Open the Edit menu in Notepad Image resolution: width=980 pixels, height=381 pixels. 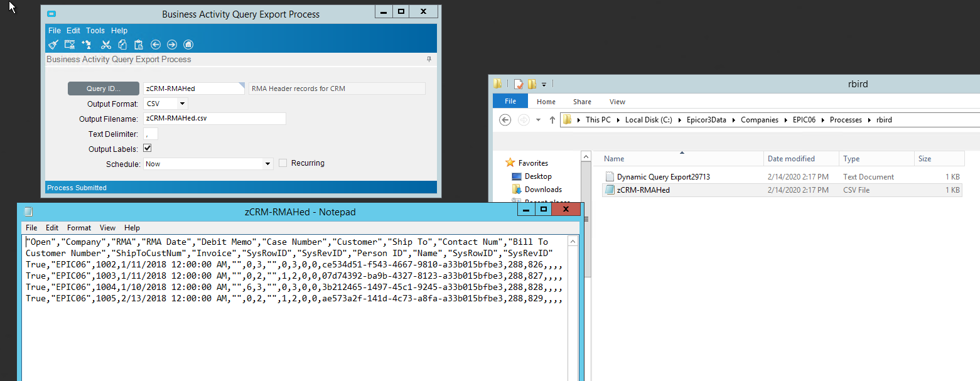[52, 228]
